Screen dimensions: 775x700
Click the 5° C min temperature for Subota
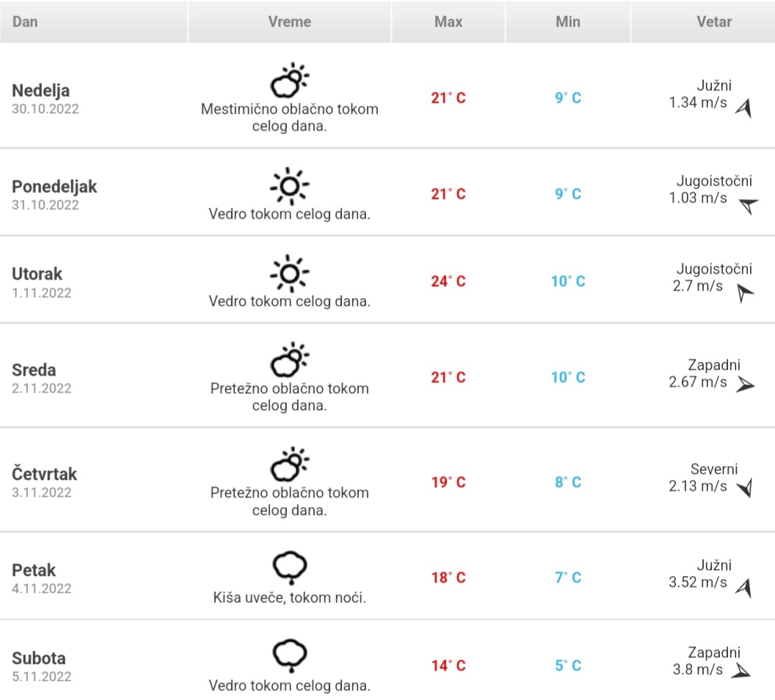pyautogui.click(x=568, y=666)
